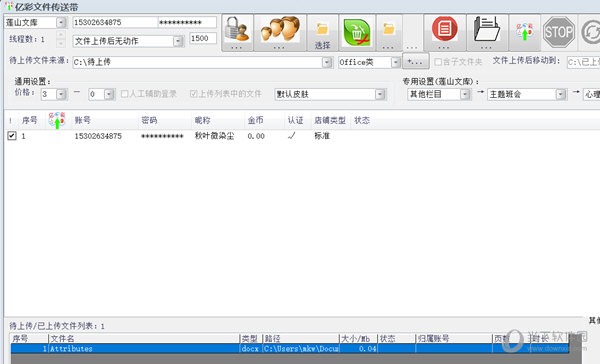Click the 路径 file list header

(272, 338)
